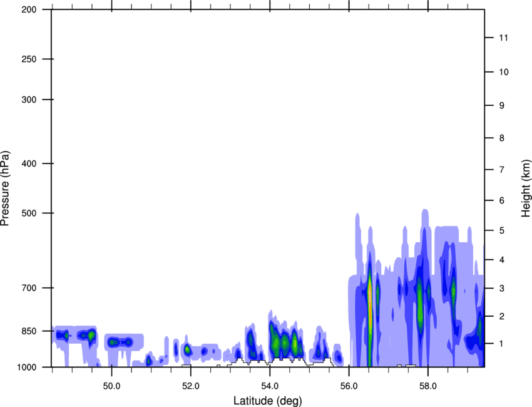This screenshot has height=407, width=532.
Task: Pick the 9 km height label
Action: [501, 106]
